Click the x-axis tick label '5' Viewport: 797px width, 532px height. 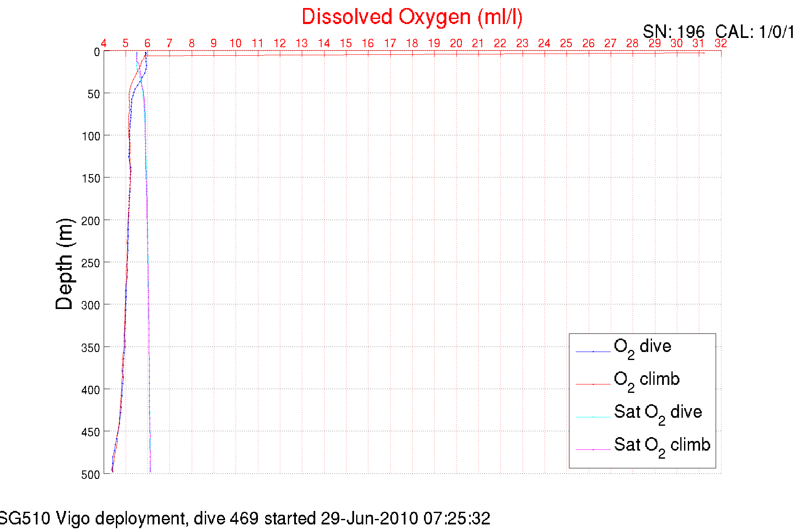coord(126,43)
